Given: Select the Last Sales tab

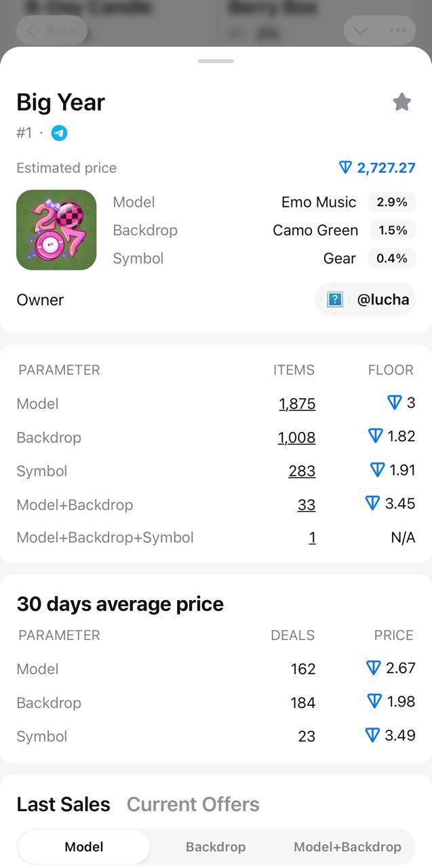Looking at the screenshot, I should [x=63, y=804].
